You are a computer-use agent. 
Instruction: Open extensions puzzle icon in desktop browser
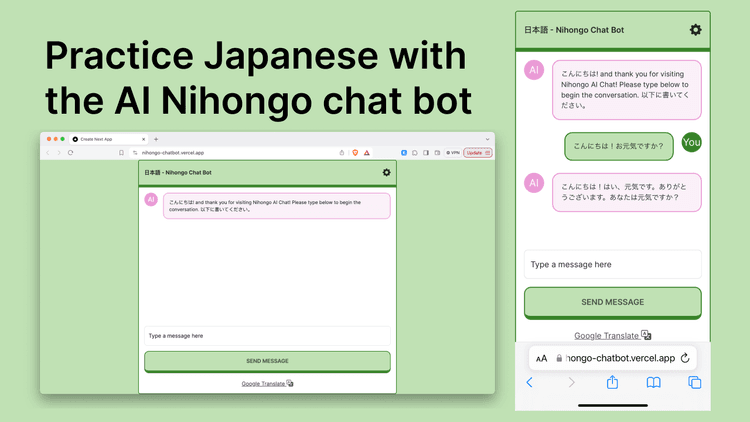point(415,153)
